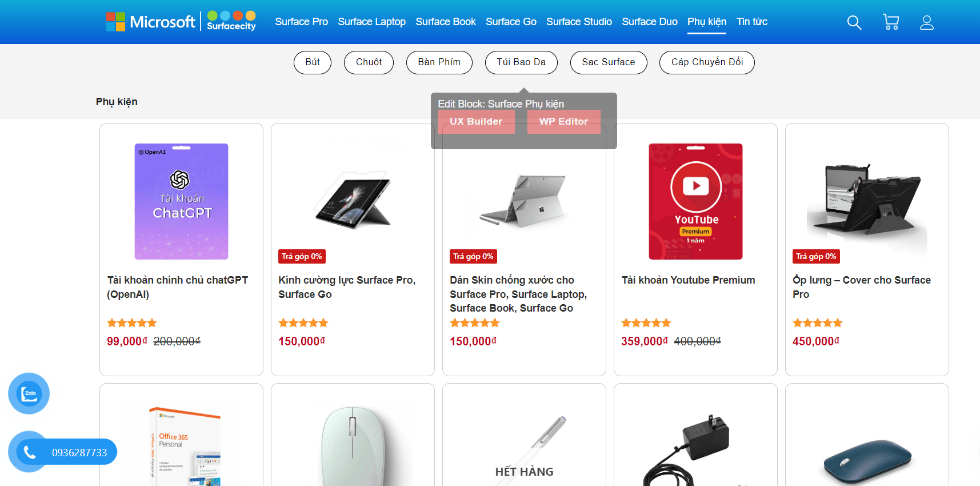
Task: Filter by Bút category
Action: tap(312, 62)
